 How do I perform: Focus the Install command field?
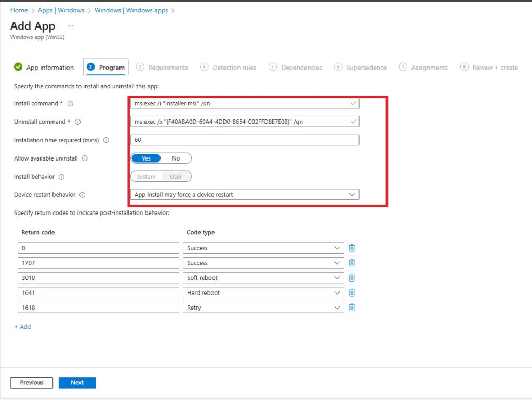(245, 103)
